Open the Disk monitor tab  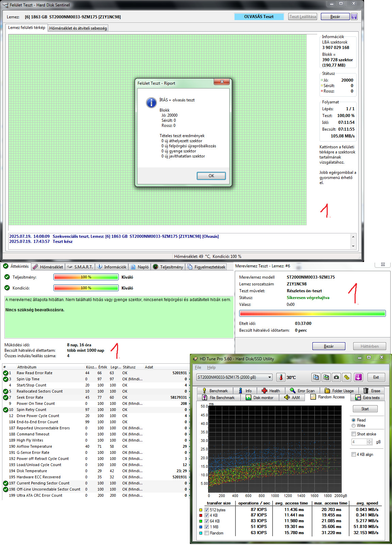(260, 398)
